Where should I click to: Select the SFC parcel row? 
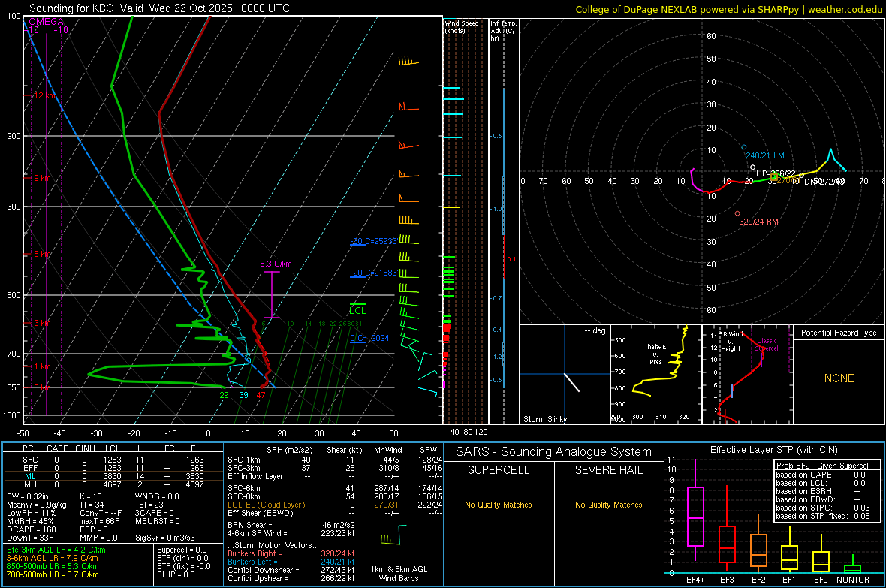click(113, 460)
